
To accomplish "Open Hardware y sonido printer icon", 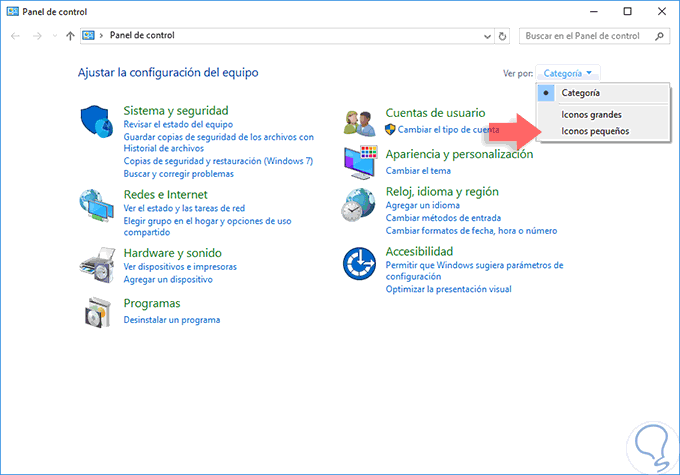I will tap(97, 265).
